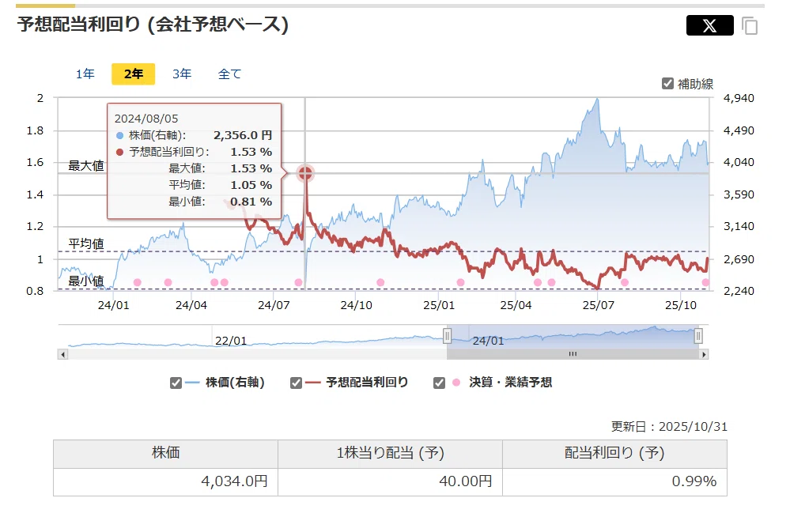Screen dimensions: 790x532
Task: Click the 4,034.0円 stock price cell
Action: pyautogui.click(x=166, y=482)
